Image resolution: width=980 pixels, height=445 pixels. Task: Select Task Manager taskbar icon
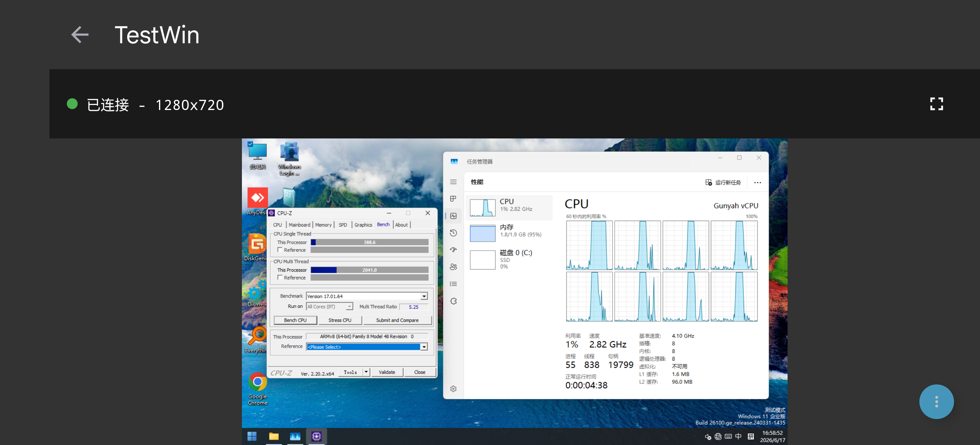coord(295,436)
